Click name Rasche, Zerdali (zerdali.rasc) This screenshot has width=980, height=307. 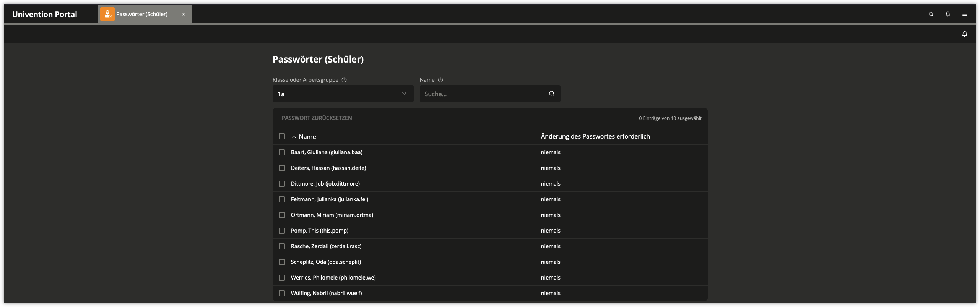pyautogui.click(x=326, y=246)
